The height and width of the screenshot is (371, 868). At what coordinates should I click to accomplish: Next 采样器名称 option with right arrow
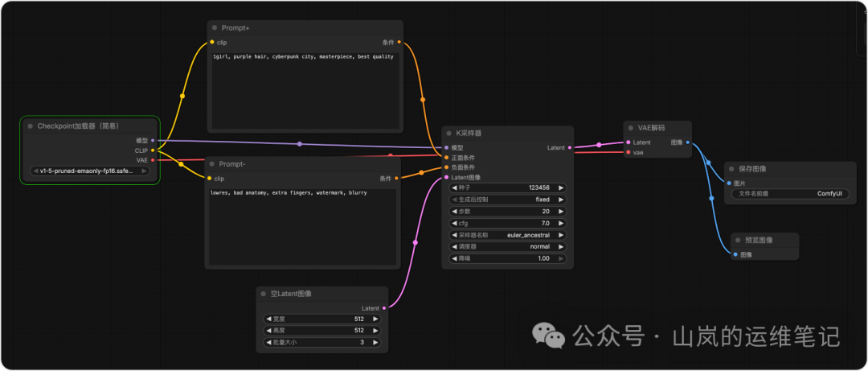[x=560, y=235]
